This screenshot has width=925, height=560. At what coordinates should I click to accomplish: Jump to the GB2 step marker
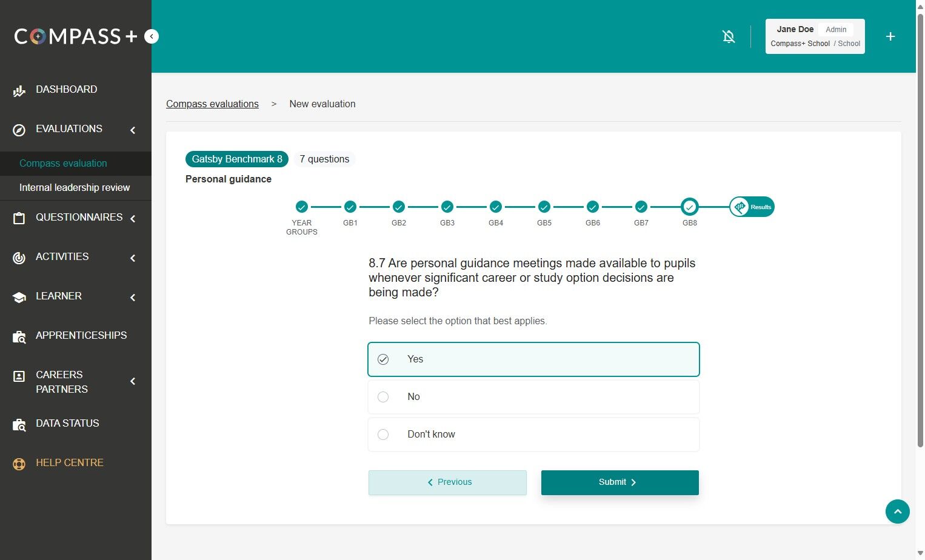pyautogui.click(x=399, y=207)
